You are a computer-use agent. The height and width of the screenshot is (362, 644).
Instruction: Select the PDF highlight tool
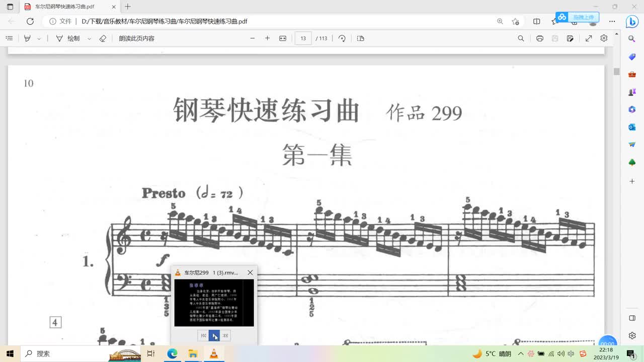click(x=28, y=38)
